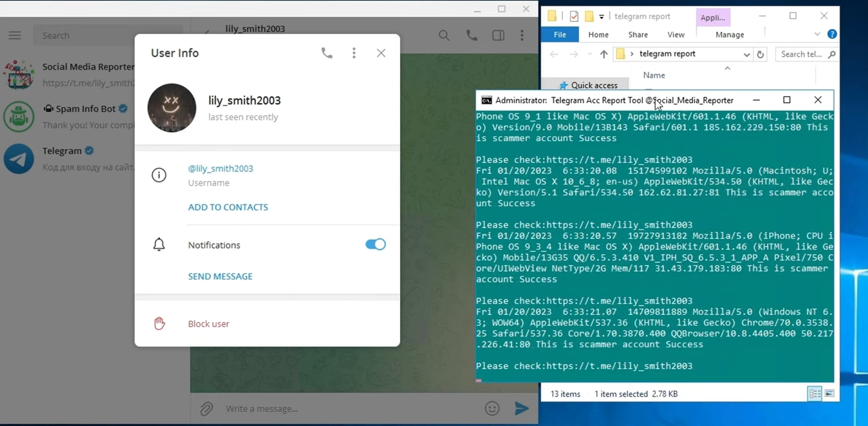Click "last seen recently" status text
The image size is (868, 426).
click(x=243, y=117)
